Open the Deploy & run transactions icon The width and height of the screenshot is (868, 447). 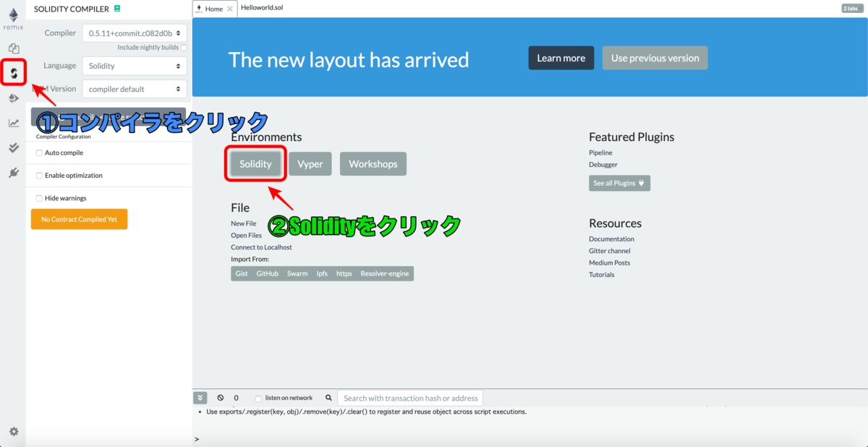pos(14,98)
